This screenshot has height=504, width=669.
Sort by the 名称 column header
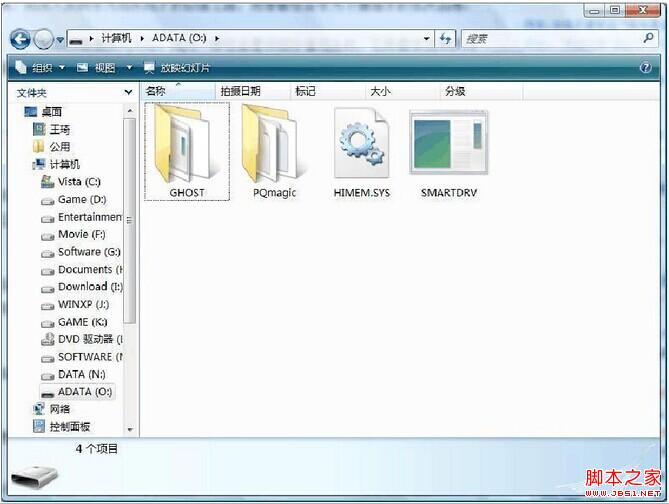point(178,91)
